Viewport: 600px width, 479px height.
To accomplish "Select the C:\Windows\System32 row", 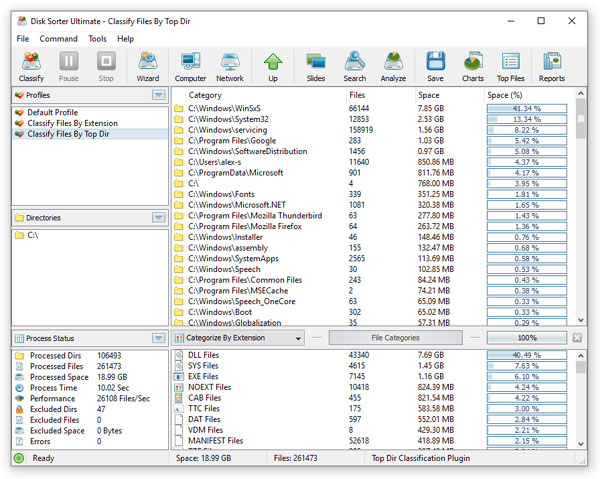I will 373,119.
